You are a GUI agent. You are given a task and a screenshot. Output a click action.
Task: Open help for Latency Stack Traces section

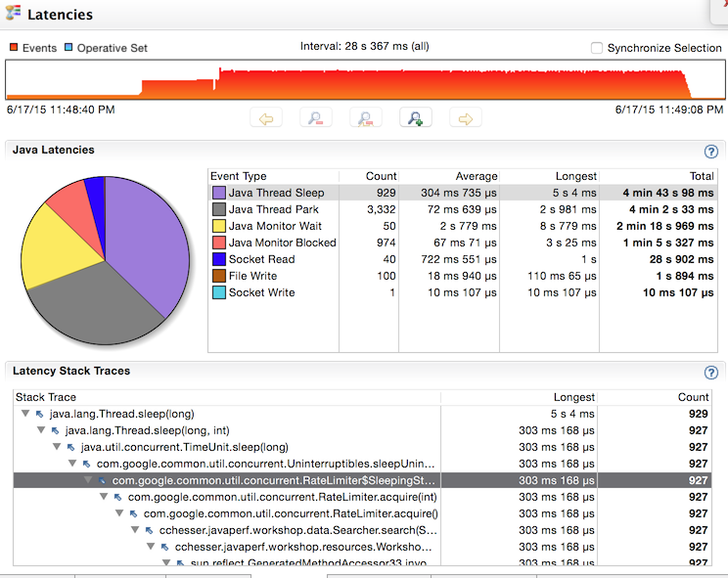tap(710, 372)
